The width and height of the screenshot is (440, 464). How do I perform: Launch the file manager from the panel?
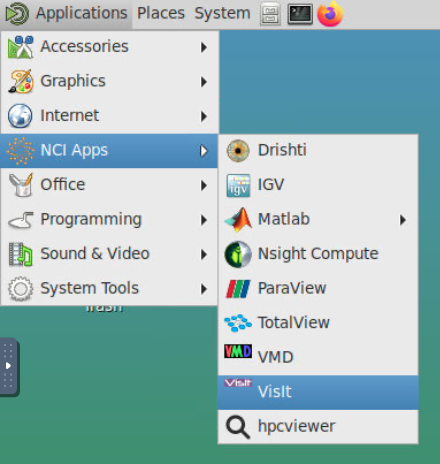(270, 14)
